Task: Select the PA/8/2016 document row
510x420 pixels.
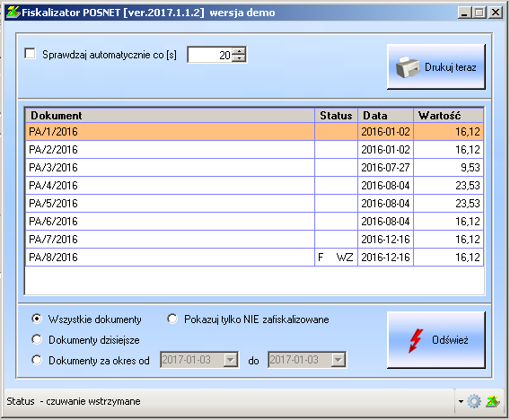Action: pos(255,258)
